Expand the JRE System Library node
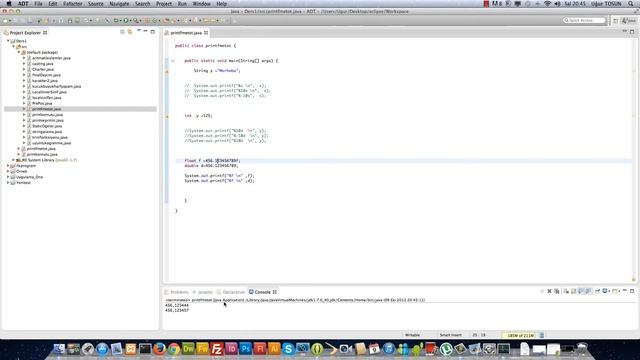Viewport: 640px width, 360px height. click(13, 160)
